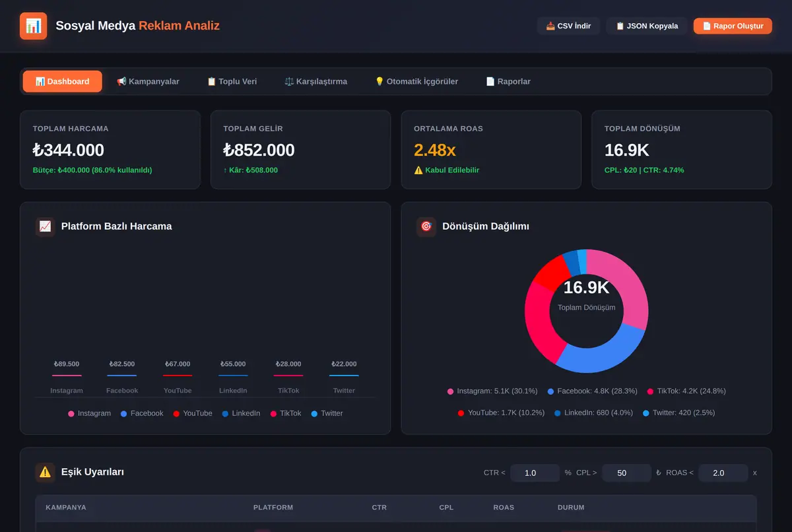Viewport: 792px width, 532px height.
Task: Go to the Toplu Veri tab
Action: click(232, 81)
